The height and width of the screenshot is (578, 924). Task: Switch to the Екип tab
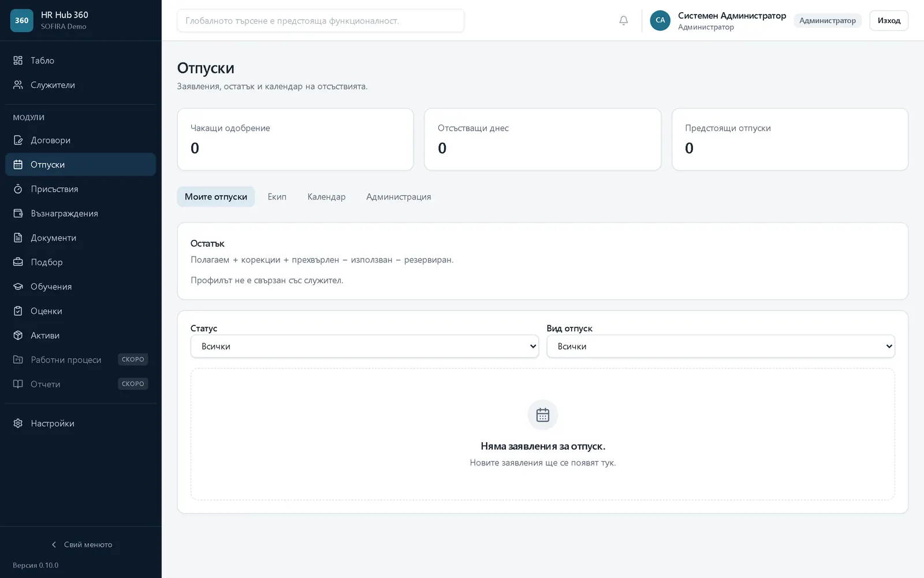click(x=277, y=197)
